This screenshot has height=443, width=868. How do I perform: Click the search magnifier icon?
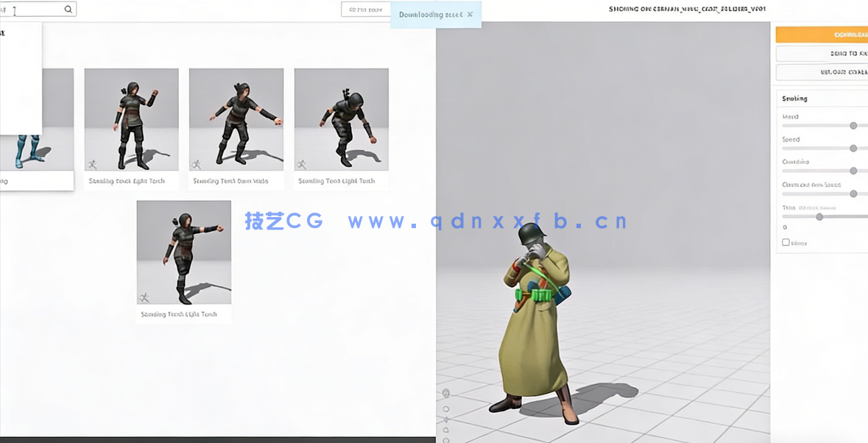(x=68, y=9)
